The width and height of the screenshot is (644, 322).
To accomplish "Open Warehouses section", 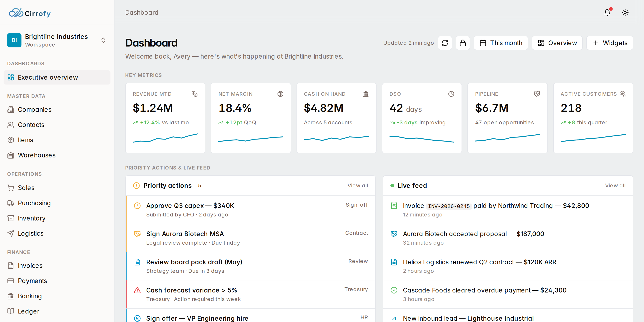I will [57, 155].
